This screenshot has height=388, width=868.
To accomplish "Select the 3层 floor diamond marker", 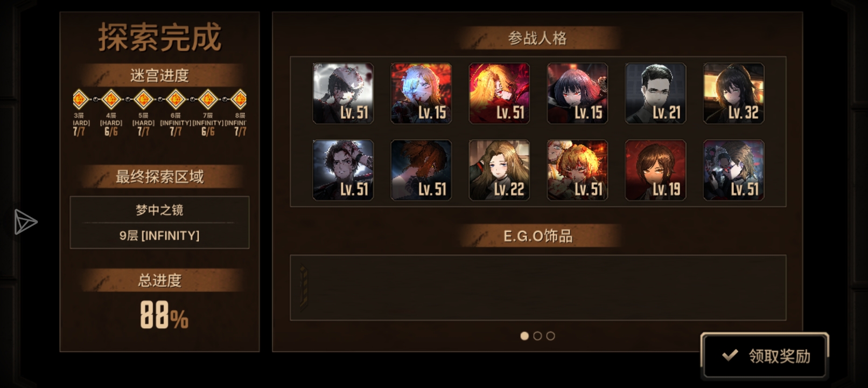I will 80,99.
